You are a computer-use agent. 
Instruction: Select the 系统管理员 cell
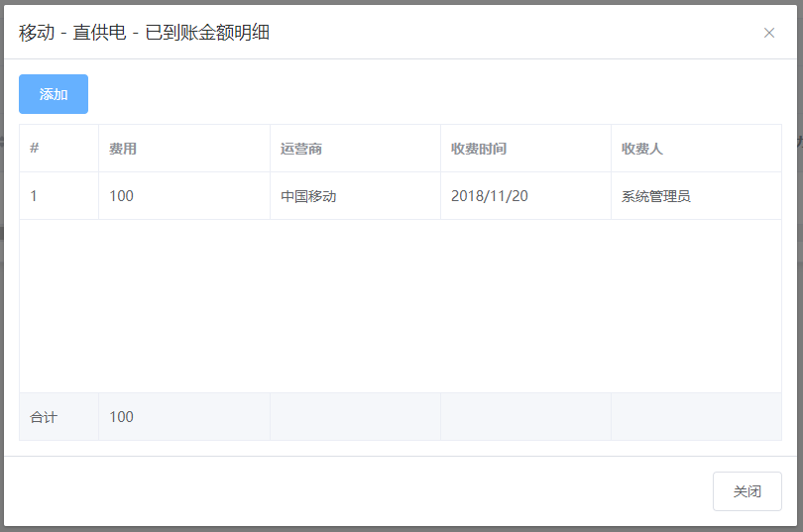point(656,196)
